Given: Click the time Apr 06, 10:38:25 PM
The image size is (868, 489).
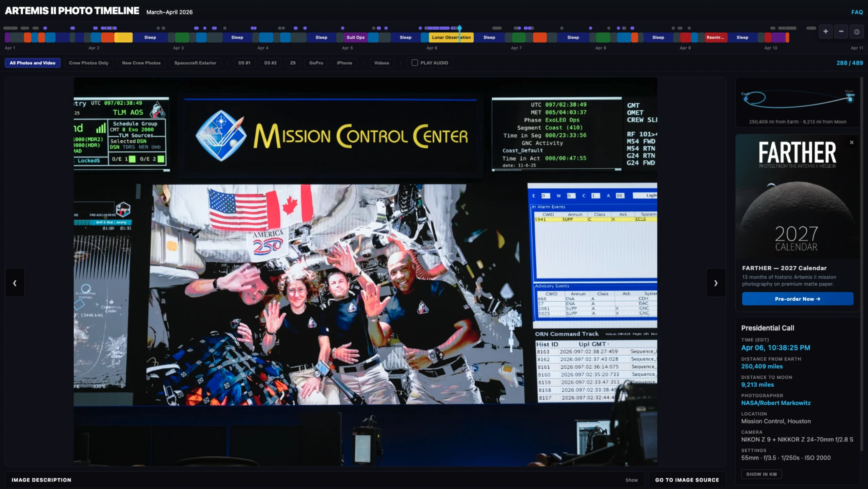Looking at the screenshot, I should click(x=775, y=347).
